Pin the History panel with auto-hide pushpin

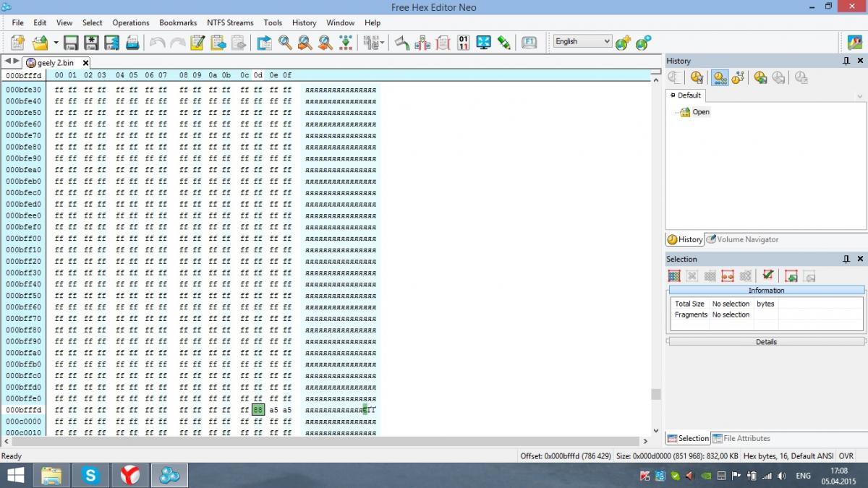846,61
